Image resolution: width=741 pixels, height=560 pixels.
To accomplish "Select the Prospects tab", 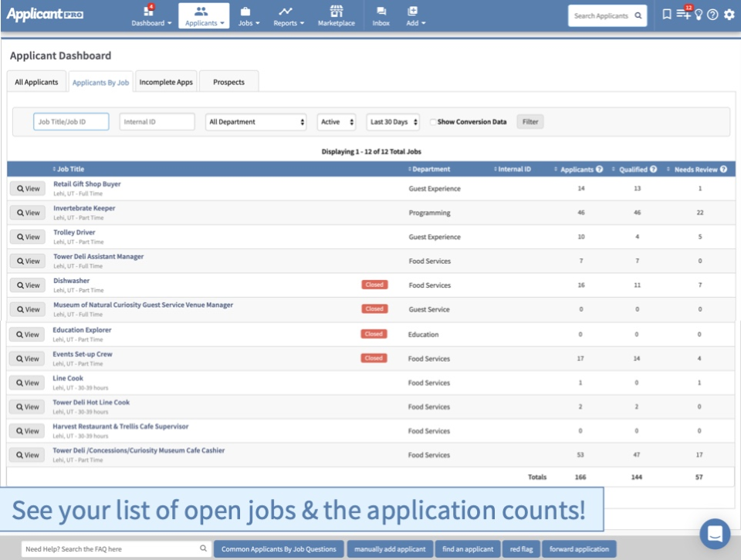I will click(228, 80).
